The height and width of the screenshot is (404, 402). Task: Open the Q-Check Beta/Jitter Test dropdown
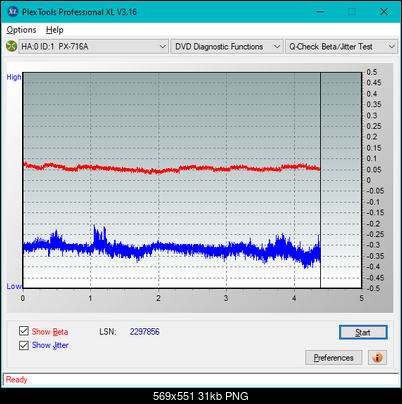[x=341, y=47]
